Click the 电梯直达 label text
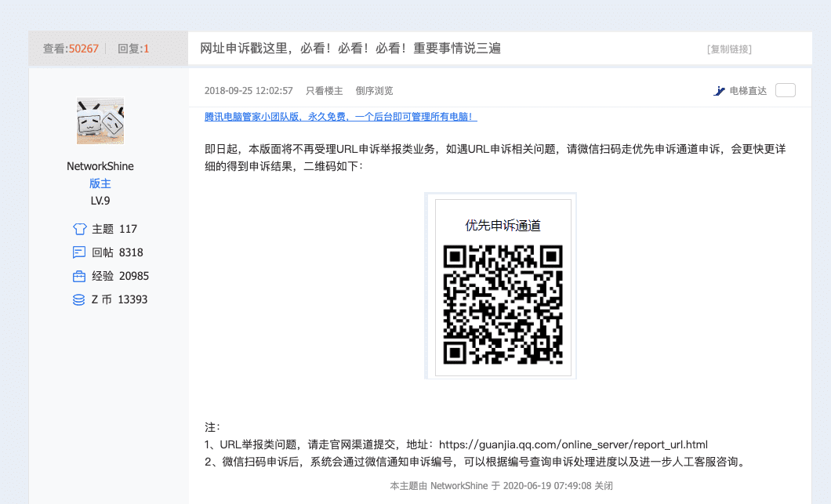Viewport: 831px width, 504px height. pyautogui.click(x=749, y=91)
